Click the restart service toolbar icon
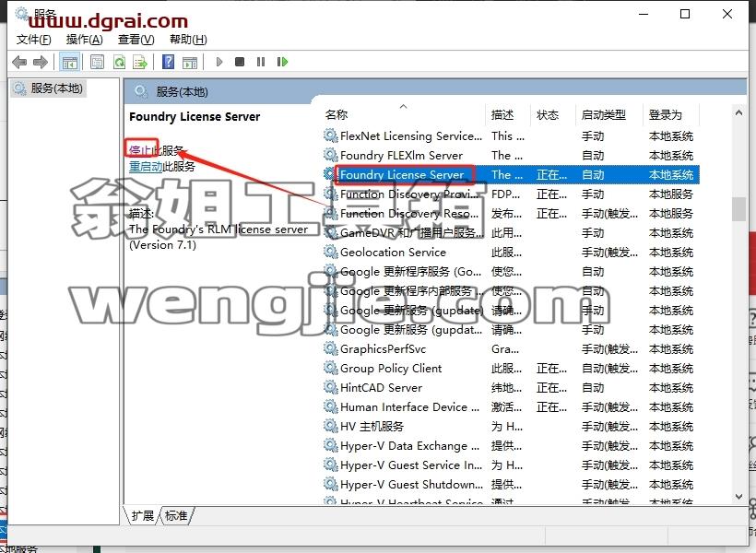Image resolution: width=756 pixels, height=553 pixels. 282,62
